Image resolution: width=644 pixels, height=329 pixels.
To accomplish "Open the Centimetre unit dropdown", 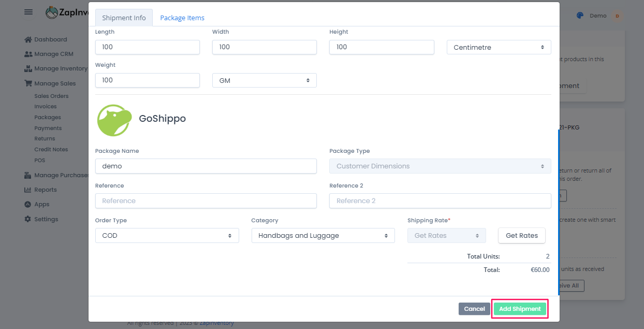I will [499, 47].
